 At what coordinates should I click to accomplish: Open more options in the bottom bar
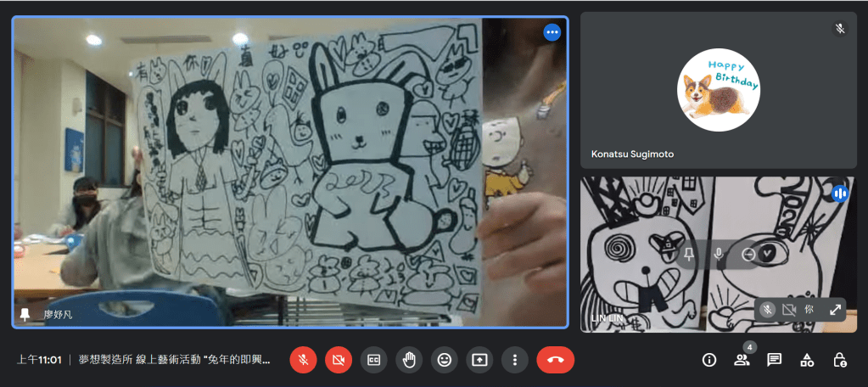[514, 360]
